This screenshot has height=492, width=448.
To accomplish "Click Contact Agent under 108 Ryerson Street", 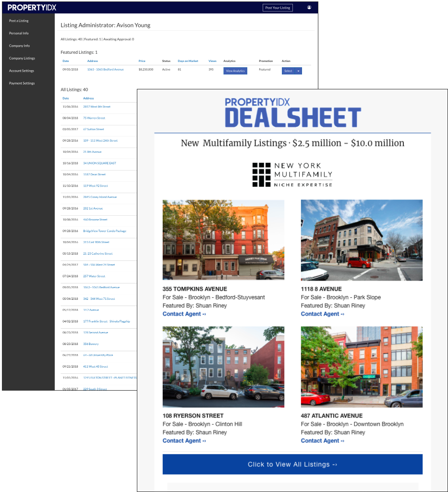I will click(x=184, y=441).
